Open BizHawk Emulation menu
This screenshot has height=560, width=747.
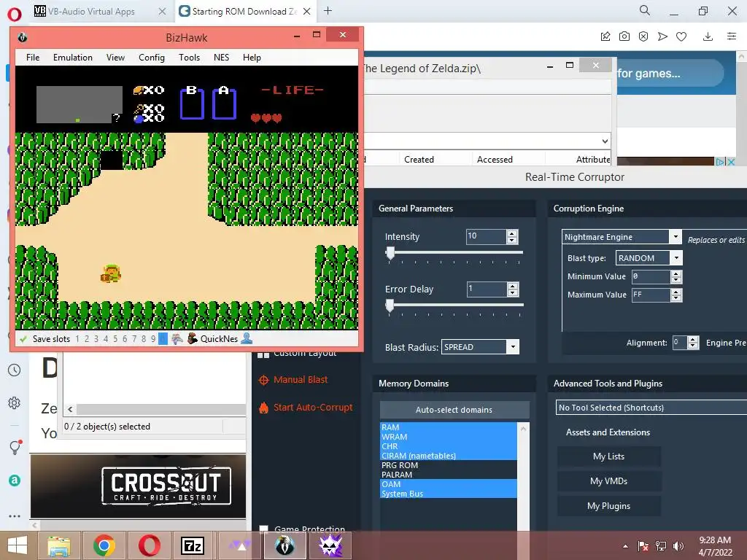73,58
